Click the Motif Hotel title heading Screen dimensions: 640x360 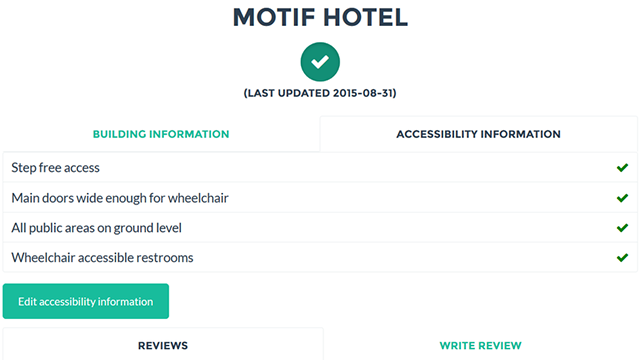320,17
